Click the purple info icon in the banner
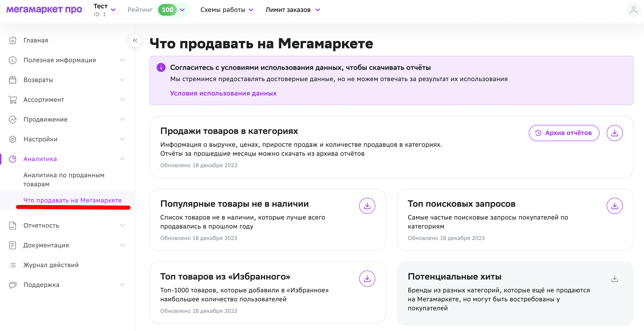644x331 pixels. click(161, 67)
